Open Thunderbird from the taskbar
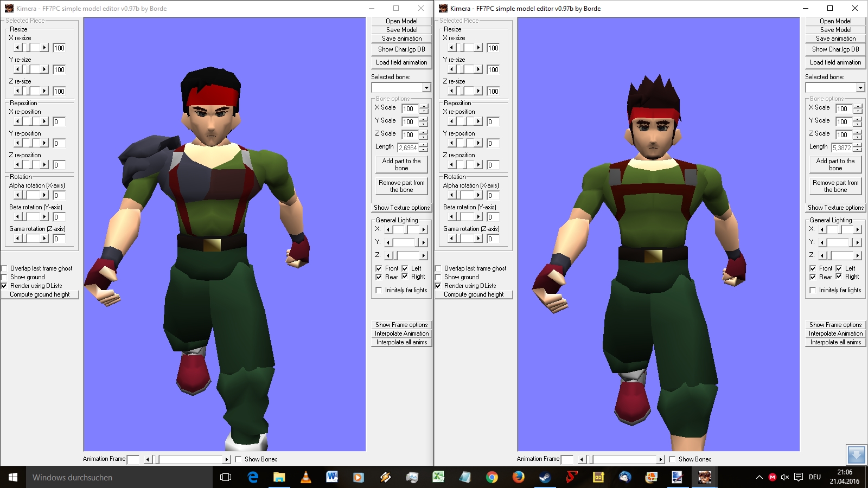 click(624, 477)
